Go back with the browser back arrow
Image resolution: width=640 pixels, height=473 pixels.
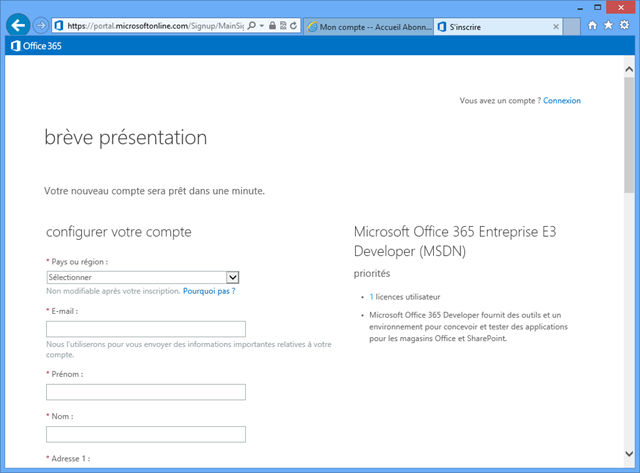(18, 25)
